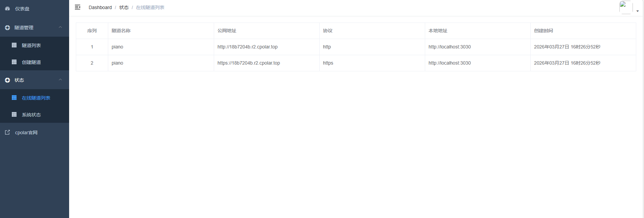Click the grid icon beside 隧道列表
The width and height of the screenshot is (644, 218).
pos(14,45)
